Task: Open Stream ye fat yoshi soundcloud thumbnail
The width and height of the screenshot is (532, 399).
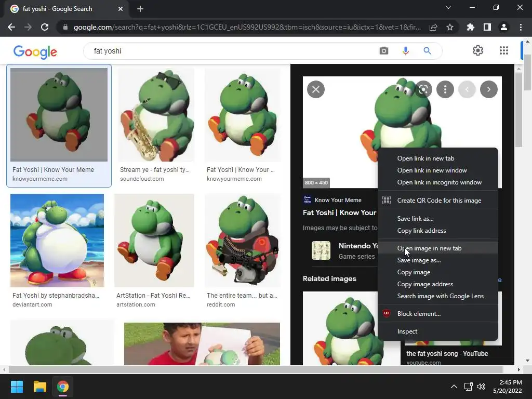Action: click(x=156, y=115)
